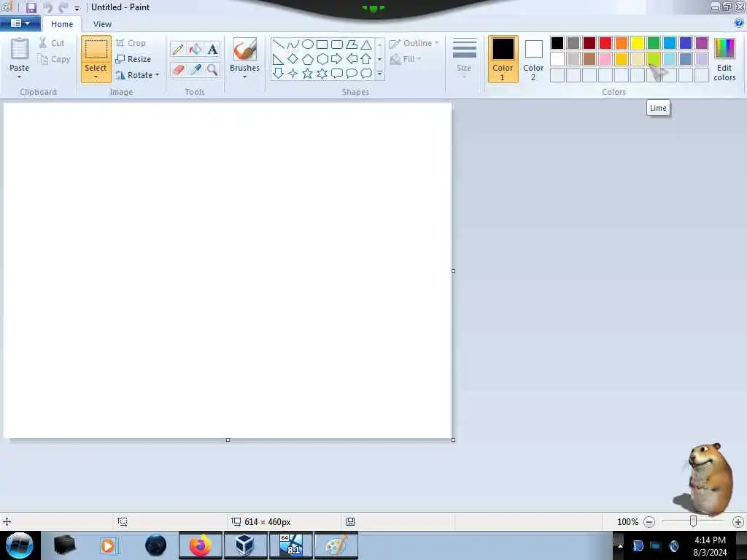
Task: Select the Pencil tool
Action: [178, 49]
